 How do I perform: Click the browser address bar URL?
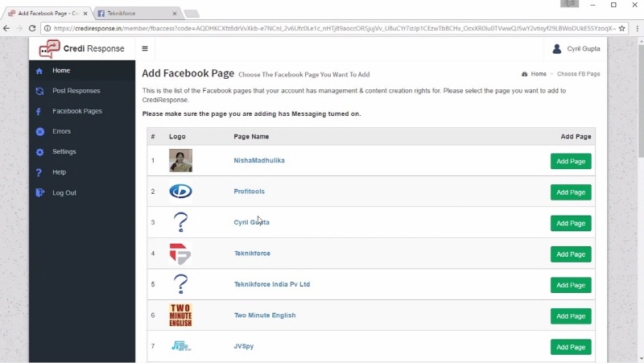point(334,28)
